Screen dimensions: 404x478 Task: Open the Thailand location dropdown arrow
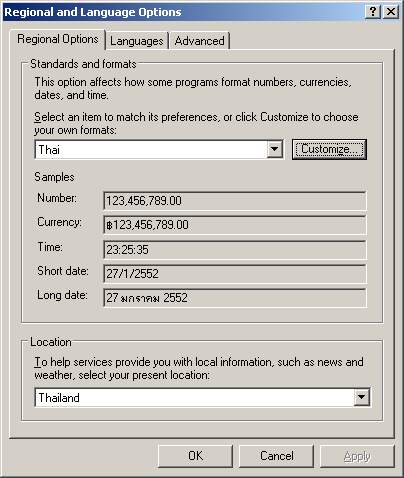click(x=361, y=397)
